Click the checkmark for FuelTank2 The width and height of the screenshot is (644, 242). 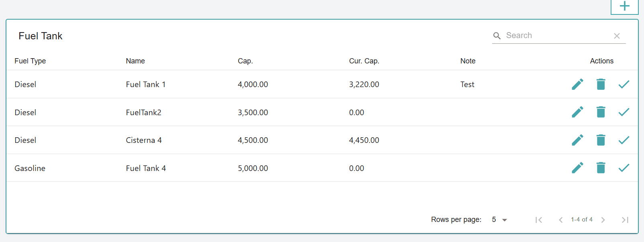[x=624, y=112]
